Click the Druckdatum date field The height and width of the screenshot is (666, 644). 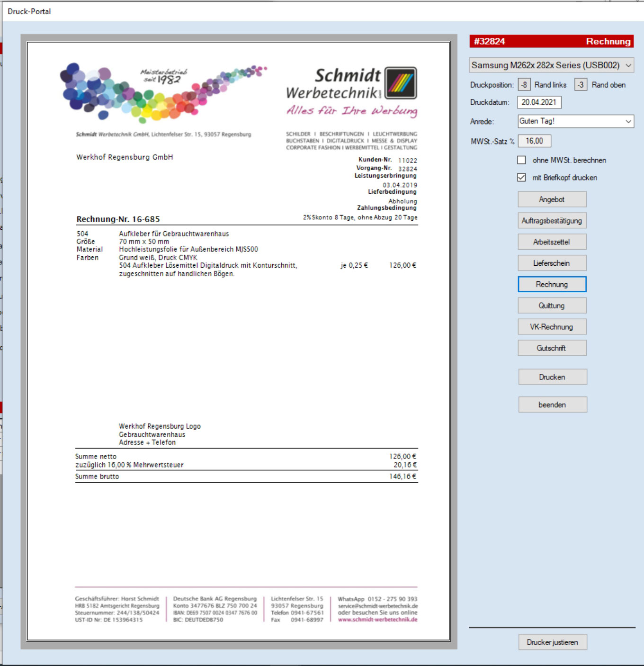539,102
